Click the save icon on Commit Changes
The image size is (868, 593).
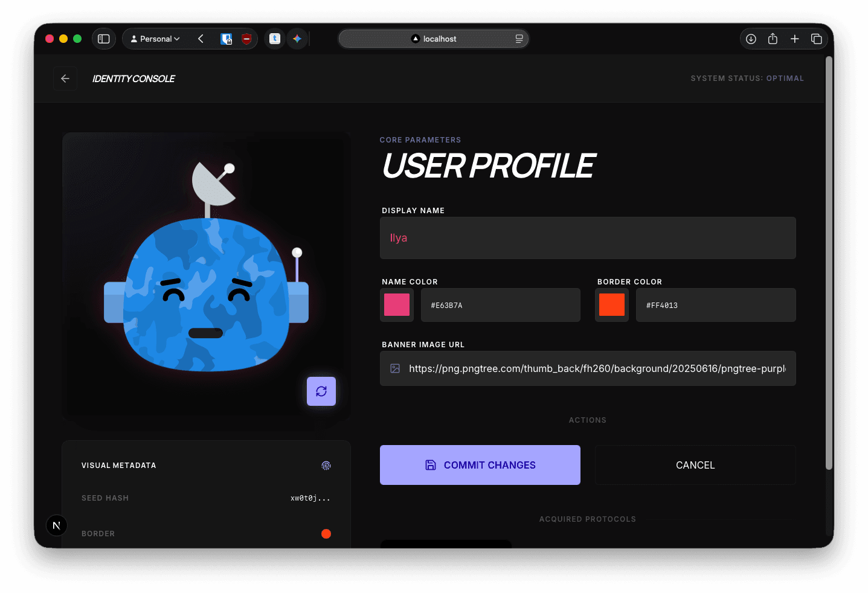point(429,465)
